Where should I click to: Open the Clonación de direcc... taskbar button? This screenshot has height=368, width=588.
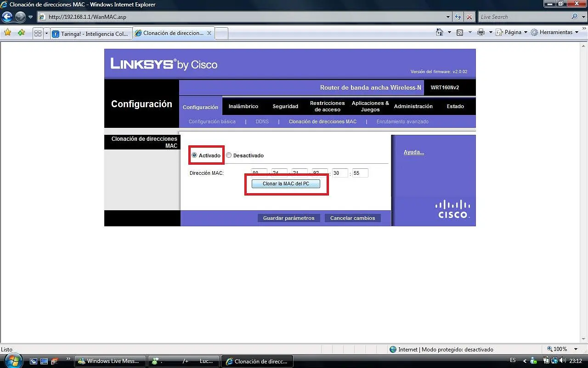pyautogui.click(x=257, y=361)
